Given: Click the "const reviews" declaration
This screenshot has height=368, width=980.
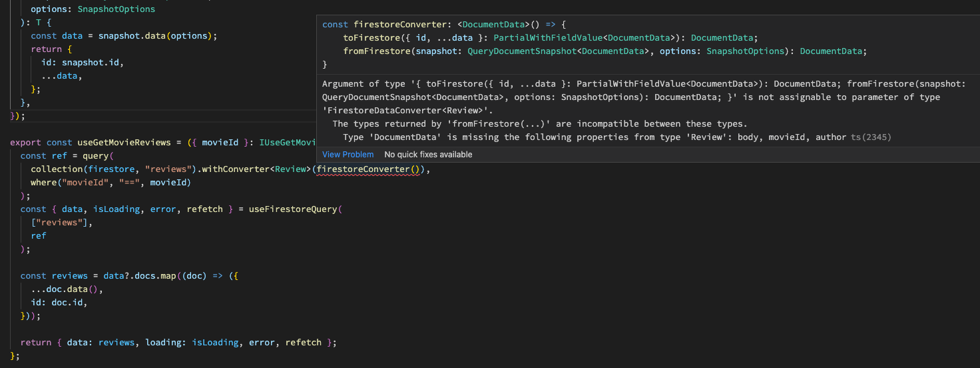Looking at the screenshot, I should (54, 276).
